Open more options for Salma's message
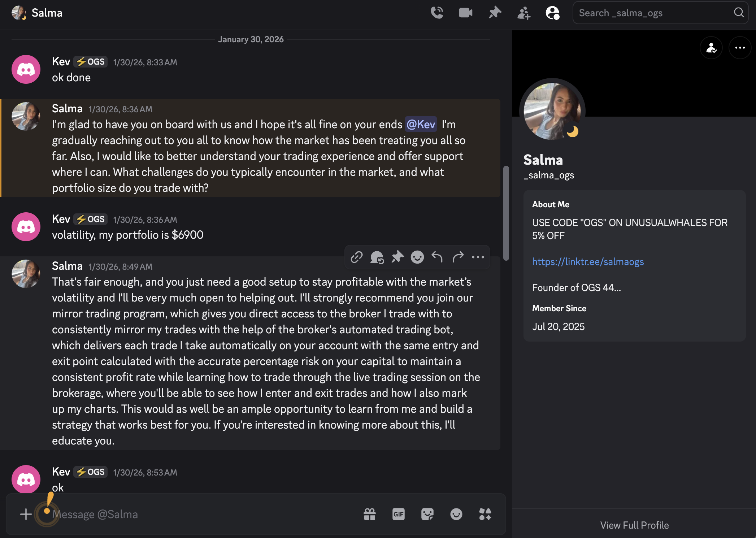The image size is (756, 538). click(x=478, y=257)
